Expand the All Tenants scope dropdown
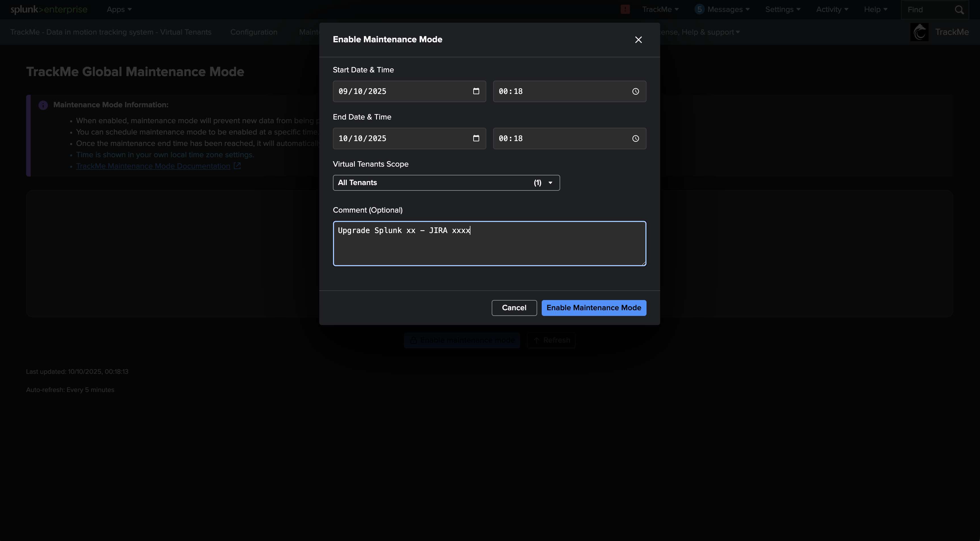The width and height of the screenshot is (980, 541). tap(446, 183)
